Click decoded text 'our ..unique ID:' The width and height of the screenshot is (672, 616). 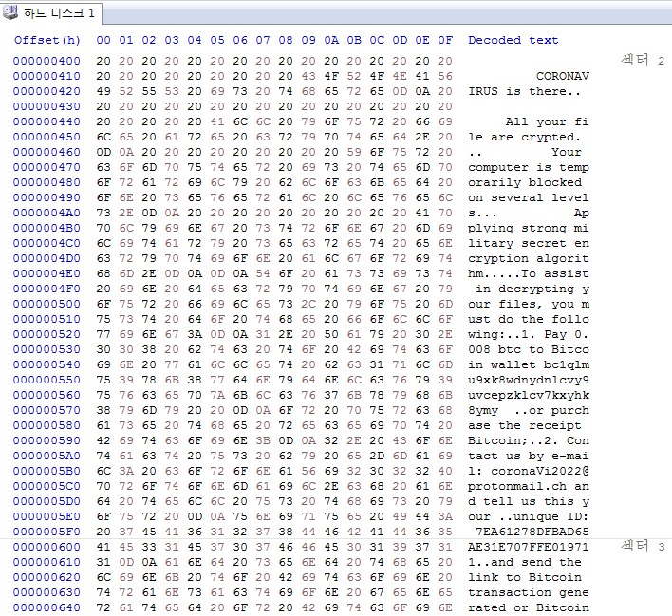[x=529, y=516]
